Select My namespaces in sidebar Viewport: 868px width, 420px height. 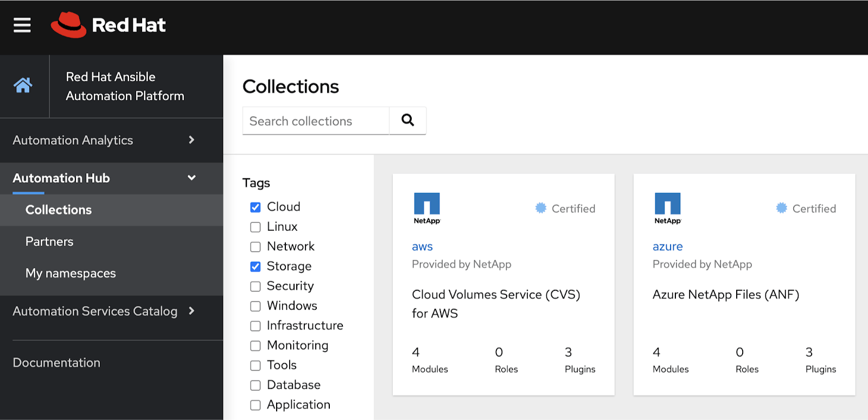(71, 273)
